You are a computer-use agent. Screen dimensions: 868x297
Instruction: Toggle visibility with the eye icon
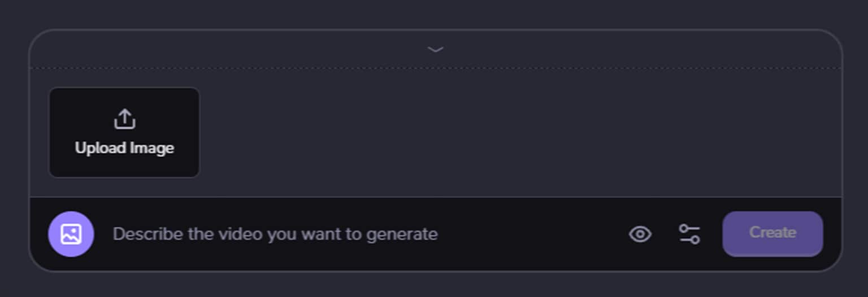pyautogui.click(x=640, y=234)
